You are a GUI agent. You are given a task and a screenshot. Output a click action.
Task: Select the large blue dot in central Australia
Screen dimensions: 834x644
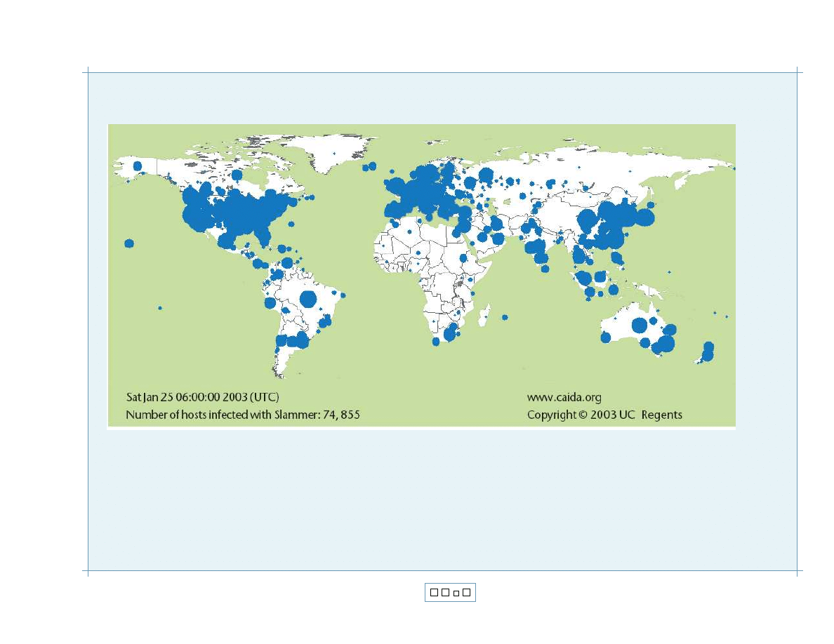click(x=639, y=325)
